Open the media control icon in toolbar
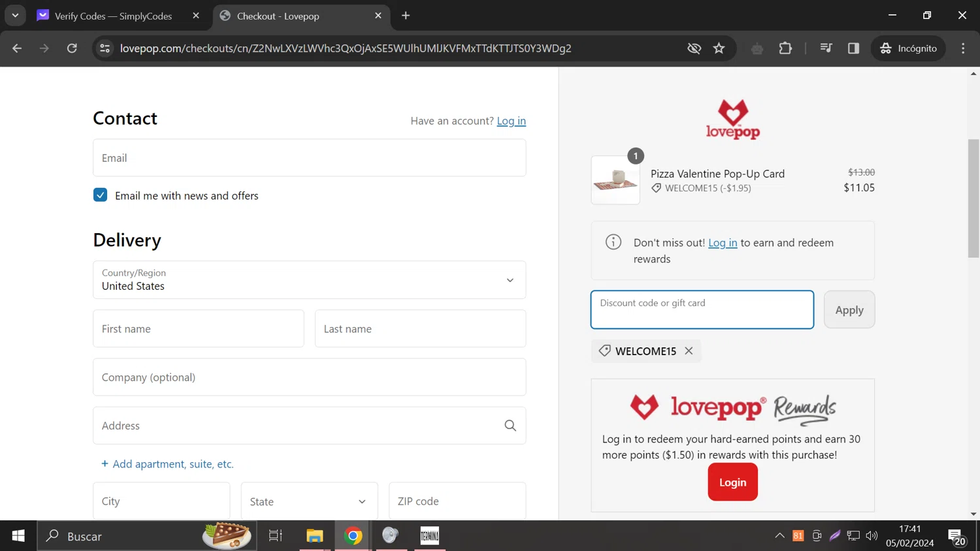Image resolution: width=980 pixels, height=551 pixels. [826, 48]
